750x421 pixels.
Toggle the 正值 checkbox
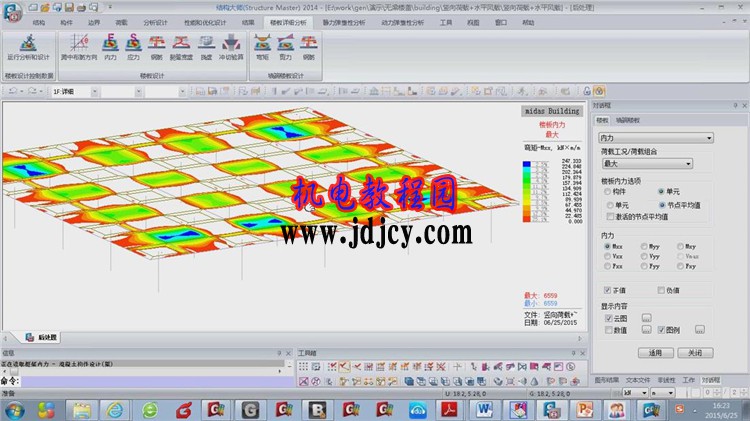click(607, 290)
